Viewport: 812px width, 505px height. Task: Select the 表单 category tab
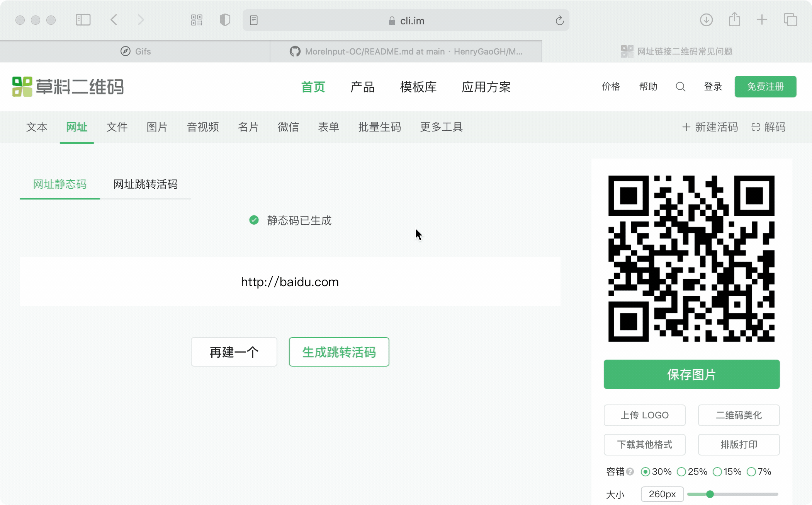point(329,127)
